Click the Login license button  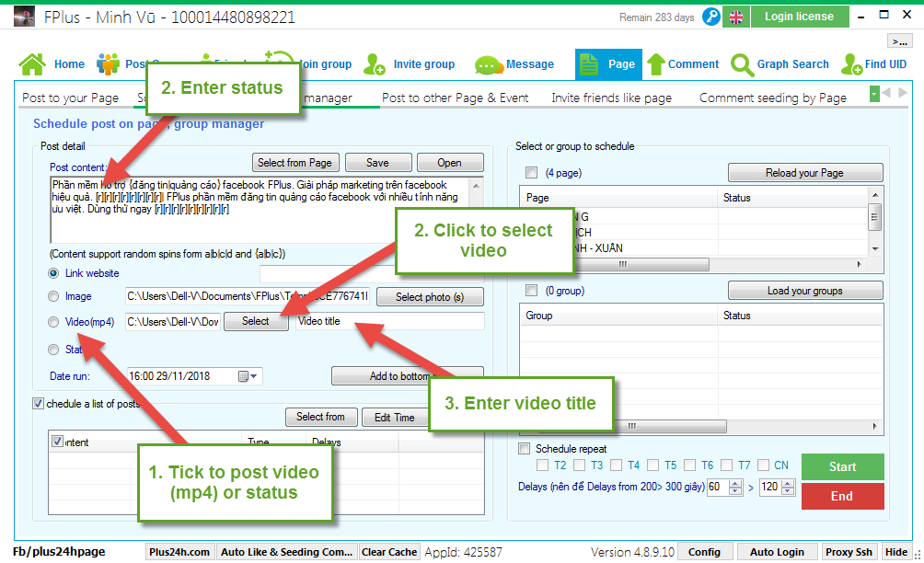[x=800, y=17]
